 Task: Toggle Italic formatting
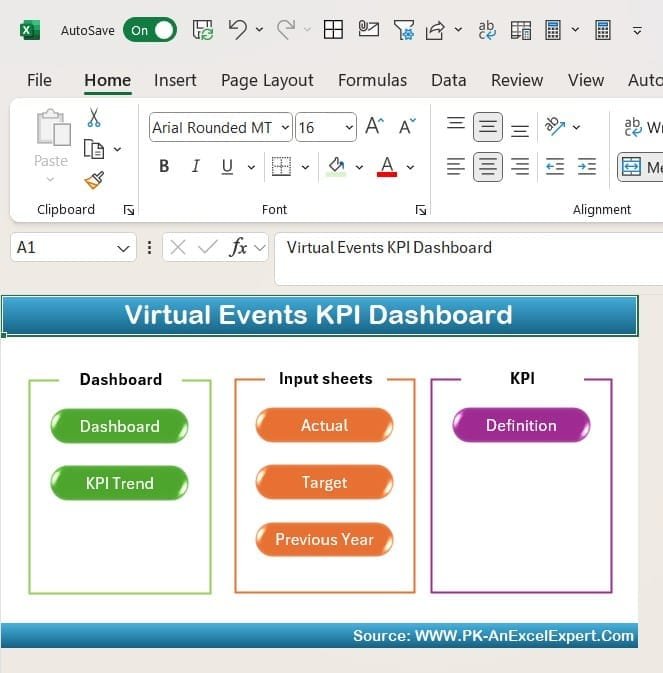(196, 166)
